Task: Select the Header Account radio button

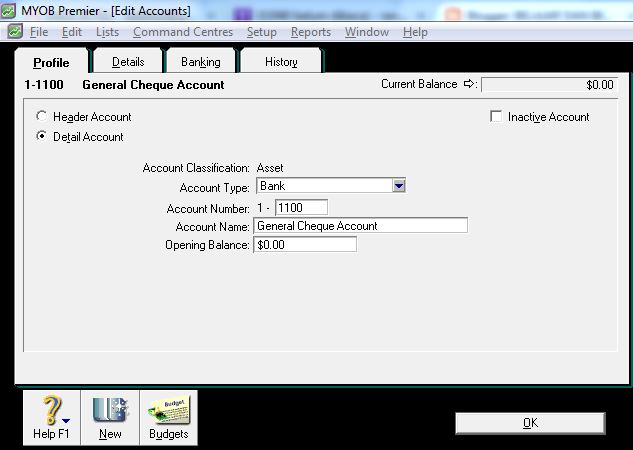Action: coord(41,116)
